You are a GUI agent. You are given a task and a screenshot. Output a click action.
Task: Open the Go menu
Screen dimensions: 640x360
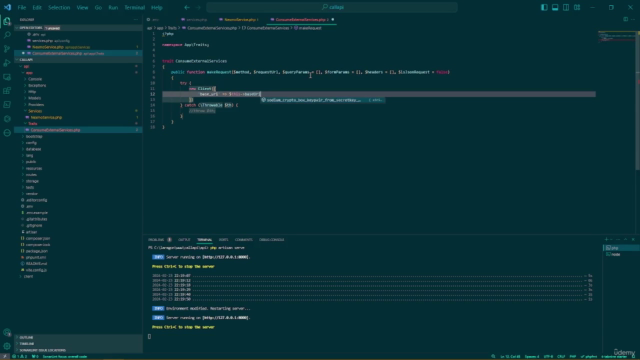(98, 7)
